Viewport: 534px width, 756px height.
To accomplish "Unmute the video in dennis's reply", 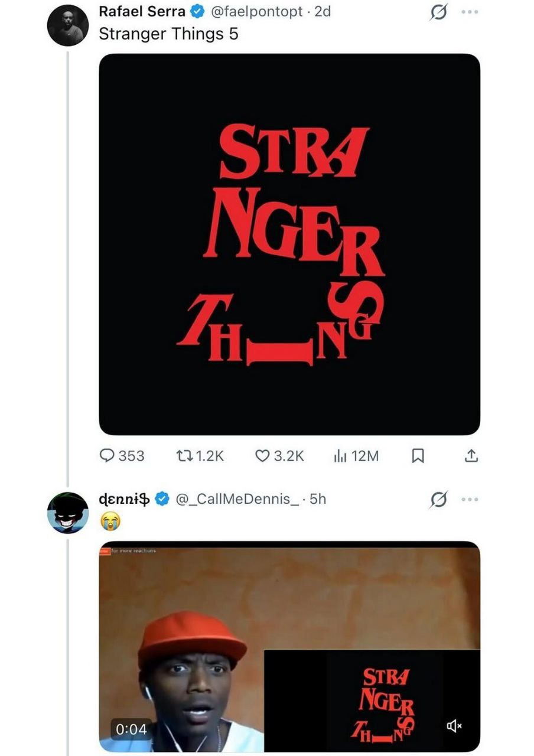I will 454,728.
